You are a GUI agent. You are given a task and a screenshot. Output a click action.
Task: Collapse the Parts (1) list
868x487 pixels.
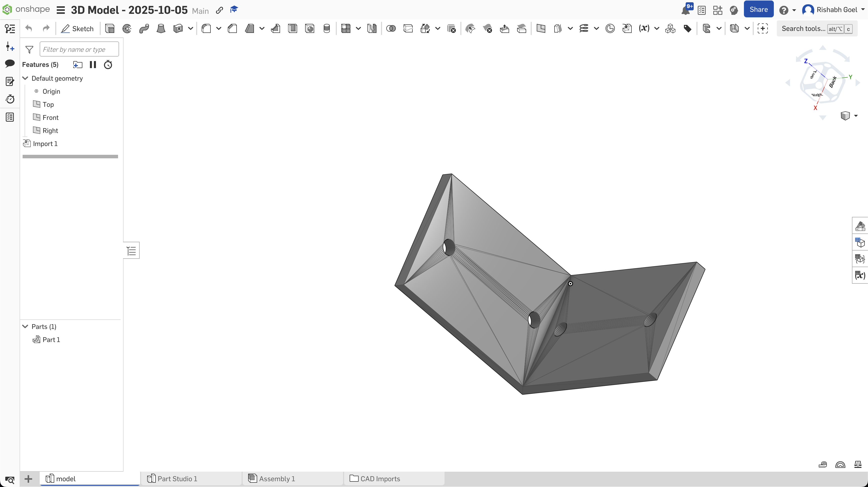tap(25, 327)
